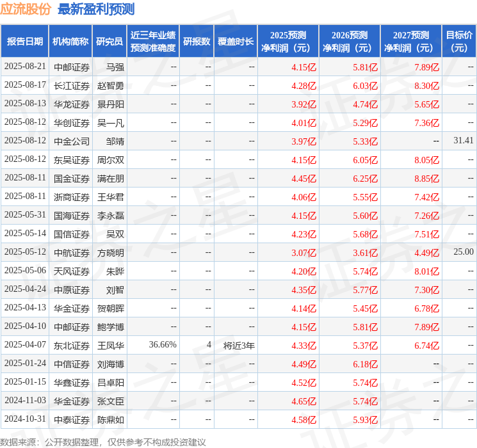Screen dimensions: 477x448
Task: Click researcher 赵智勇
Action: click(x=110, y=86)
